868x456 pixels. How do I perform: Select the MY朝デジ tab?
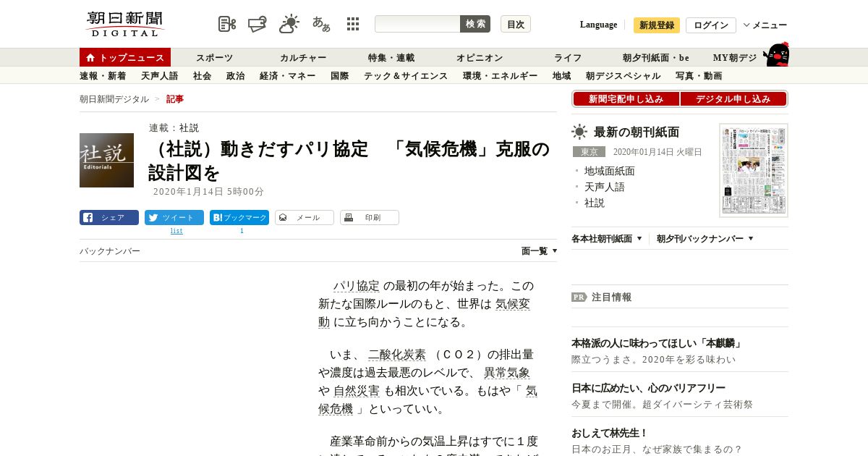coord(735,58)
